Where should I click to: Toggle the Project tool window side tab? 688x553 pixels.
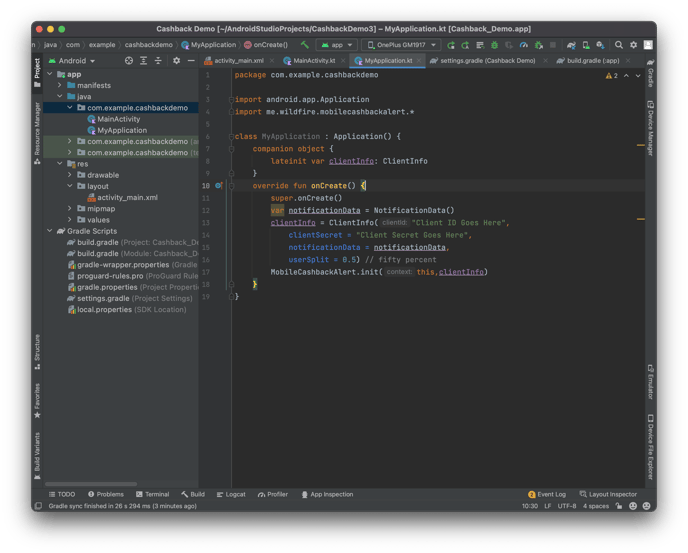click(38, 68)
